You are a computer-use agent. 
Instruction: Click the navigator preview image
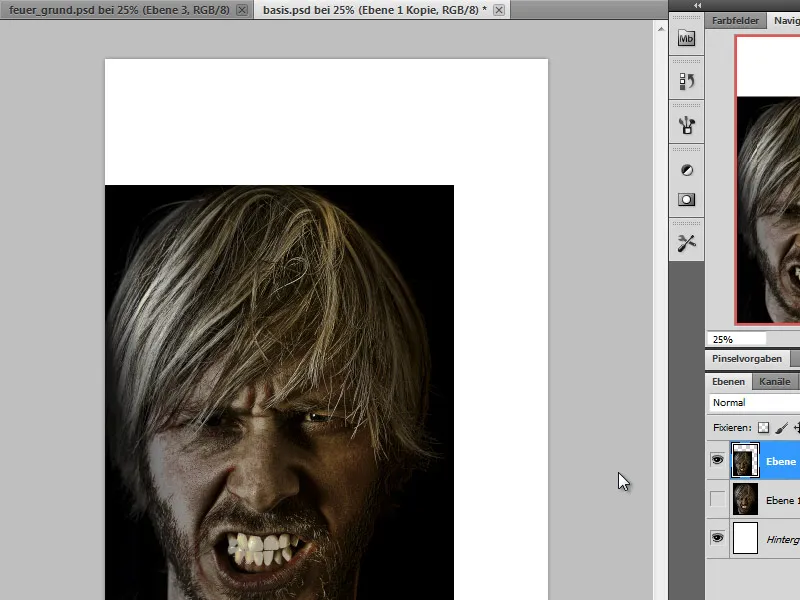(768, 180)
